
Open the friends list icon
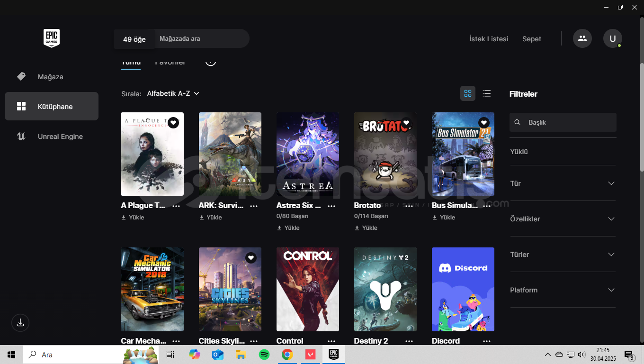[582, 38]
